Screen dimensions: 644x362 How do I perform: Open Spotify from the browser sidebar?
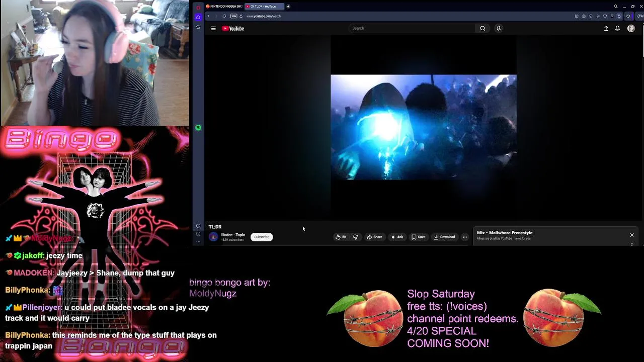[198, 128]
